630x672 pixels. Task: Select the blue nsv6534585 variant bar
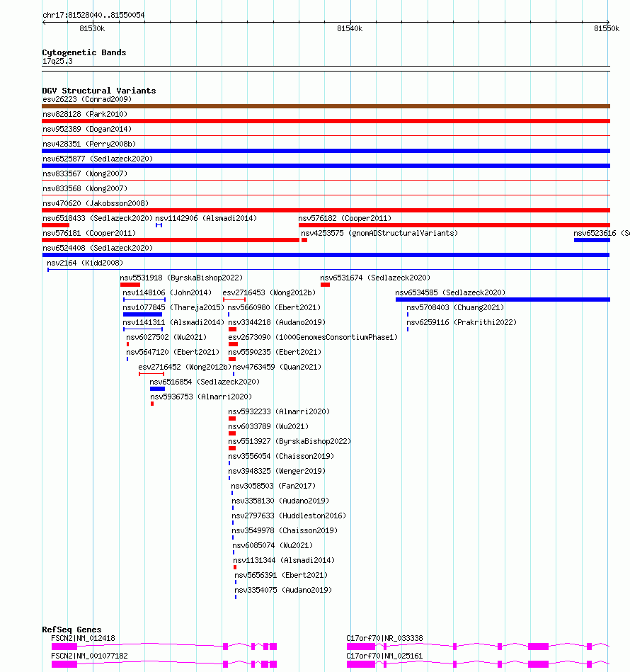coord(503,300)
